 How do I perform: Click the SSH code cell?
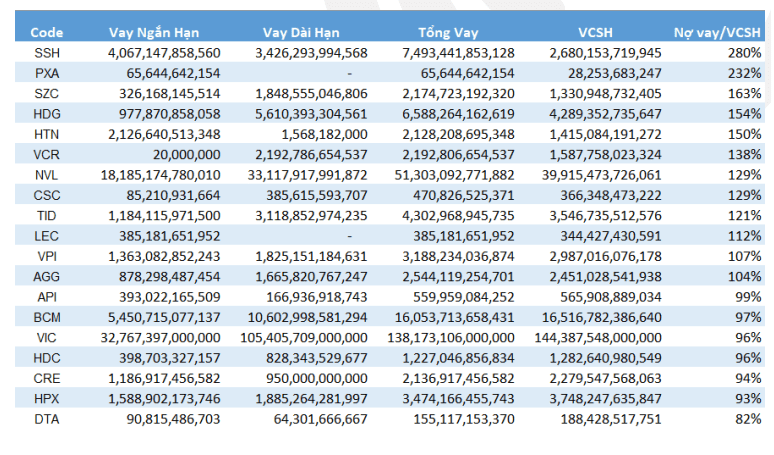point(47,53)
